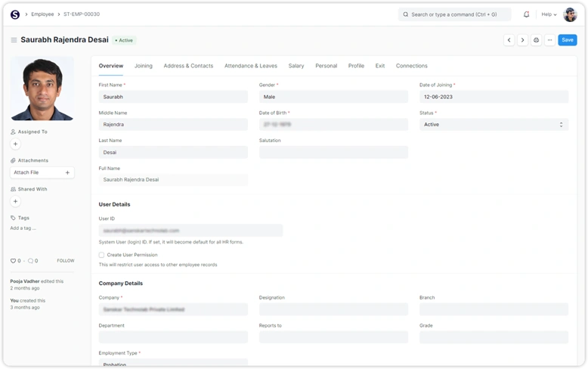Switch to the Joining tab
The height and width of the screenshot is (369, 588).
coord(144,66)
